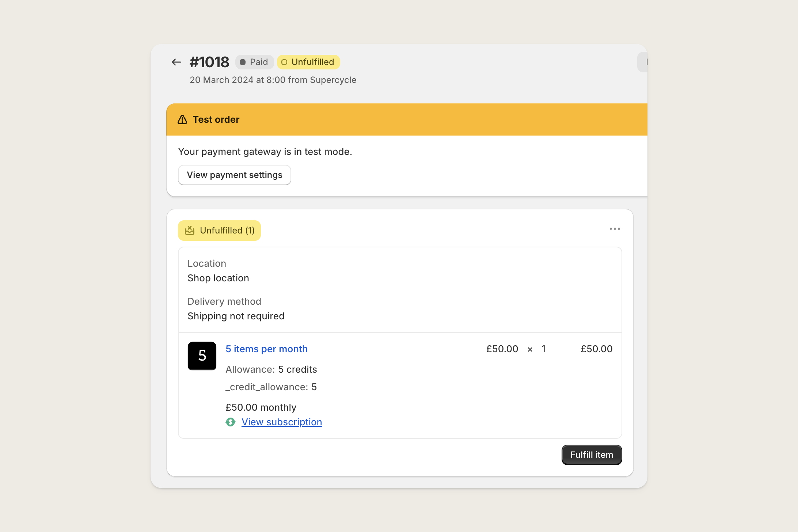Screen dimensions: 798x532
Task: Click the Paid status badge
Action: tap(254, 62)
